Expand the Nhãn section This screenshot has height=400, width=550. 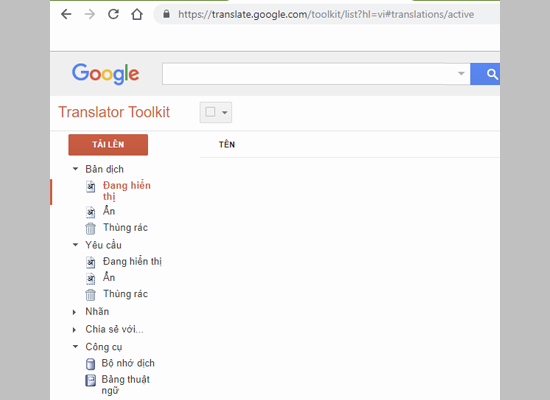[x=74, y=312]
